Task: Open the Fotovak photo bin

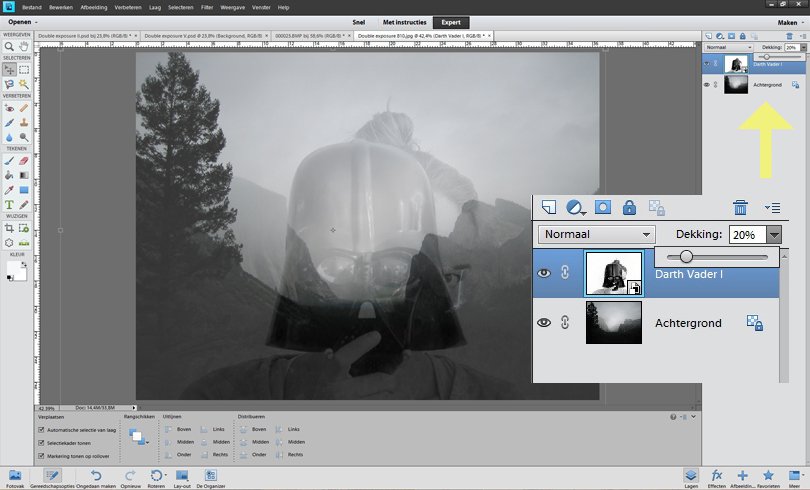Action: click(15, 478)
